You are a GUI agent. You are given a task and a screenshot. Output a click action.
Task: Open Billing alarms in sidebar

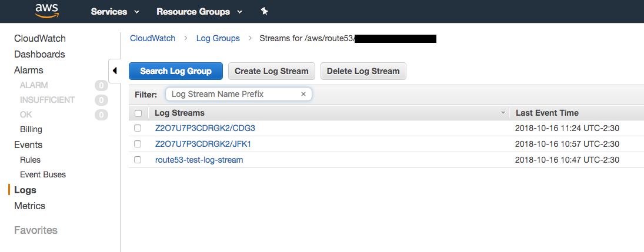tap(31, 129)
